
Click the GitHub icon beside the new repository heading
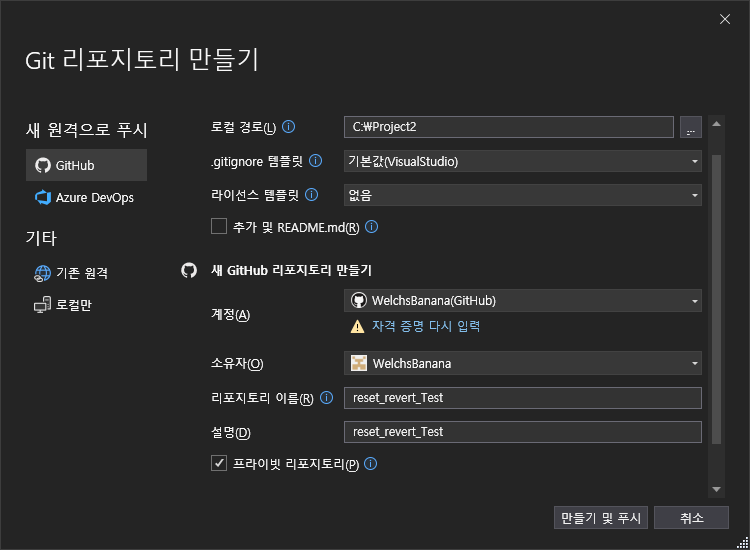coord(189,270)
